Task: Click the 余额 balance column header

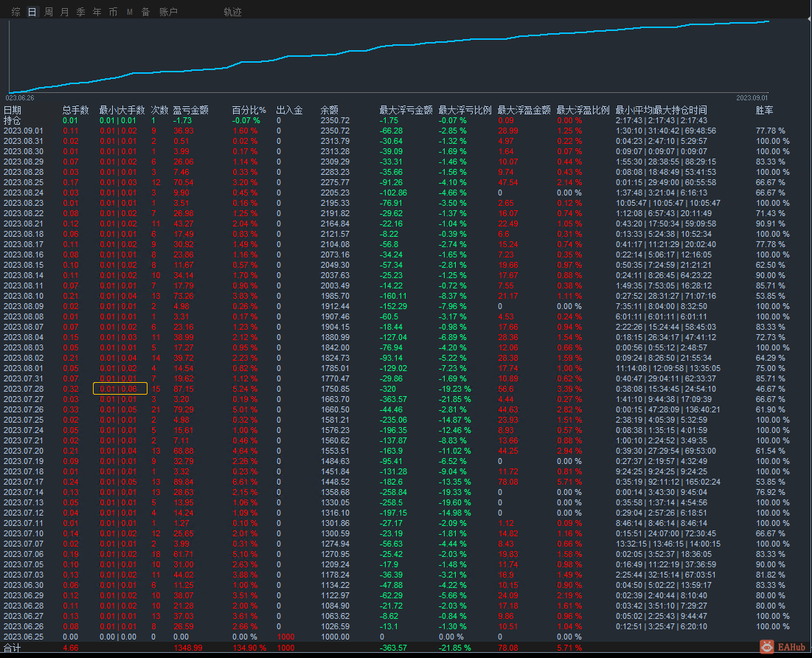Action: pyautogui.click(x=330, y=110)
